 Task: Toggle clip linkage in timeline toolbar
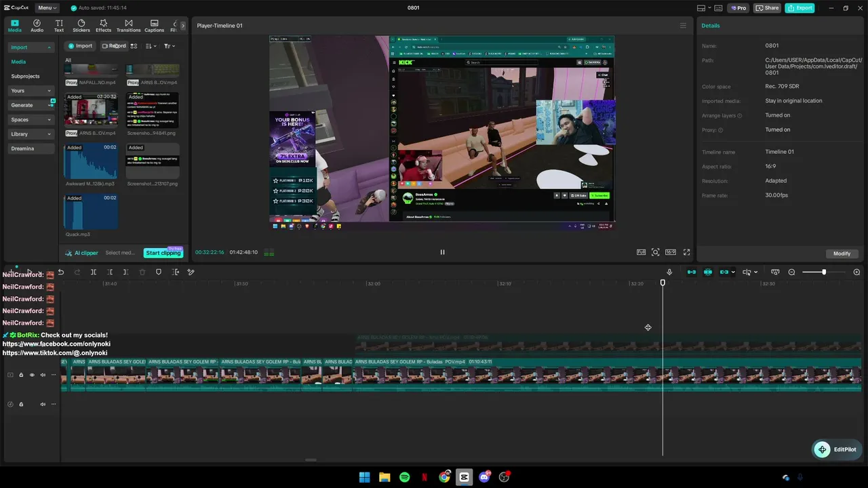pyautogui.click(x=724, y=272)
